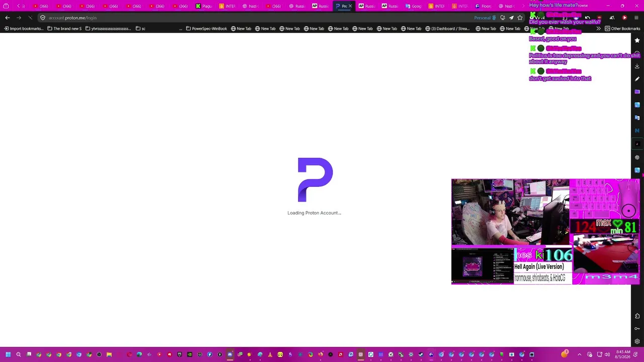Image resolution: width=644 pixels, height=362 pixels.
Task: Open the Other Bookmarks folder
Action: tap(622, 29)
